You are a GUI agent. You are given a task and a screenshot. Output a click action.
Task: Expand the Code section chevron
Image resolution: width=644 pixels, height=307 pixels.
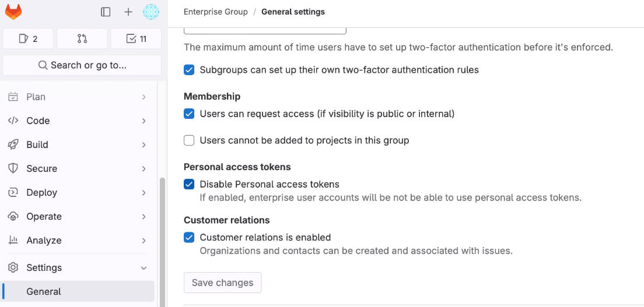click(x=143, y=121)
